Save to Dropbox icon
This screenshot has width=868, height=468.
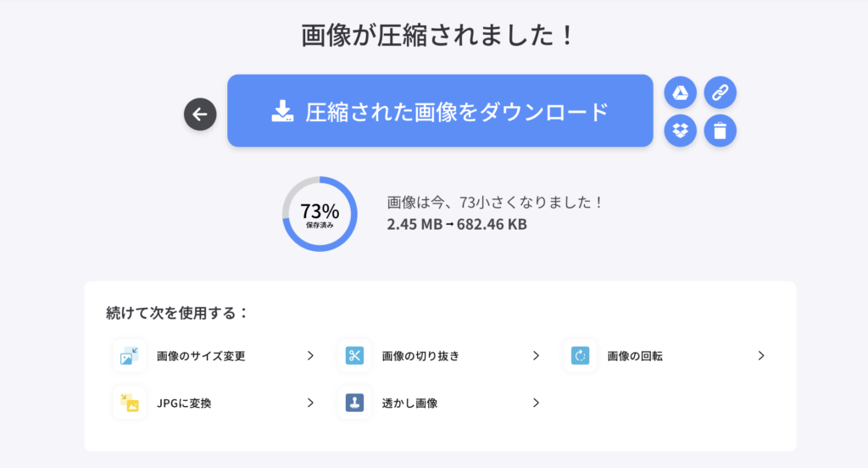click(x=680, y=131)
